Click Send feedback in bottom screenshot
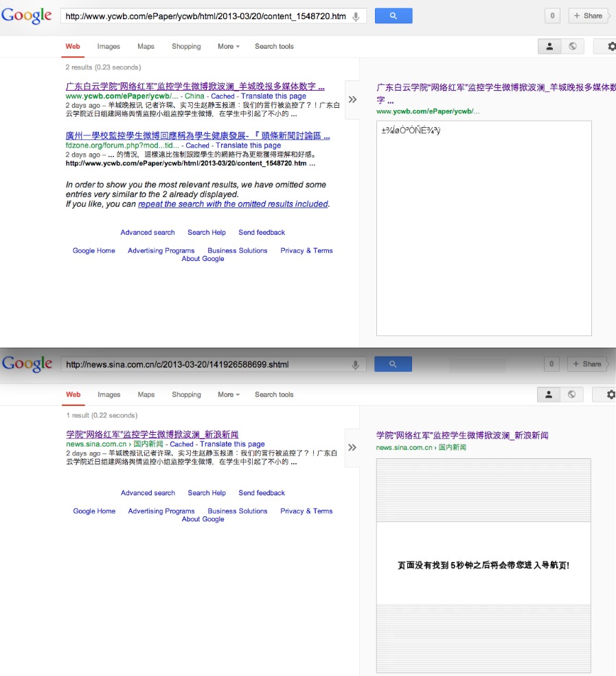The height and width of the screenshot is (676, 616). coord(262,493)
